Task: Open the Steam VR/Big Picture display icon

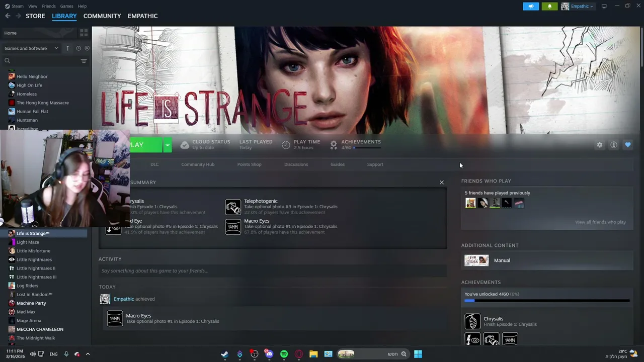Action: (604, 6)
